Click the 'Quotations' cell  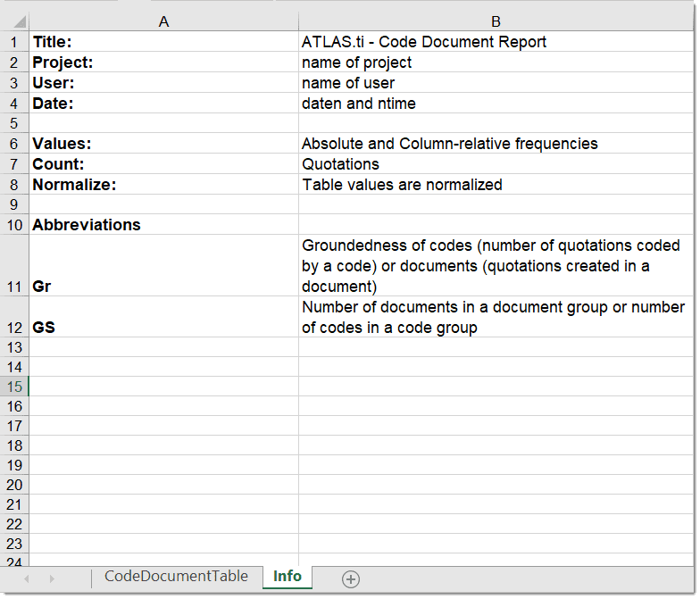496,164
